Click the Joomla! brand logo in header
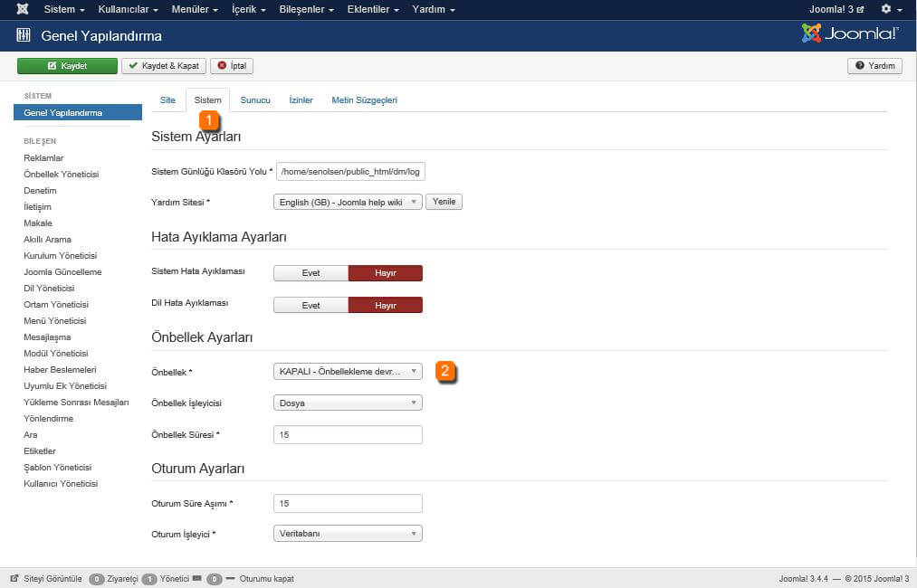 (x=849, y=34)
